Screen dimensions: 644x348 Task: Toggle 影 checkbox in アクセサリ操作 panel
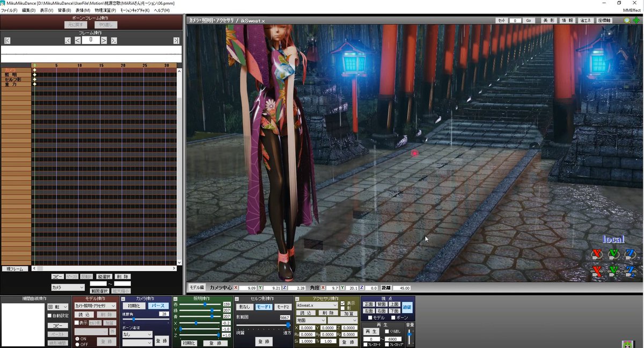pyautogui.click(x=343, y=308)
